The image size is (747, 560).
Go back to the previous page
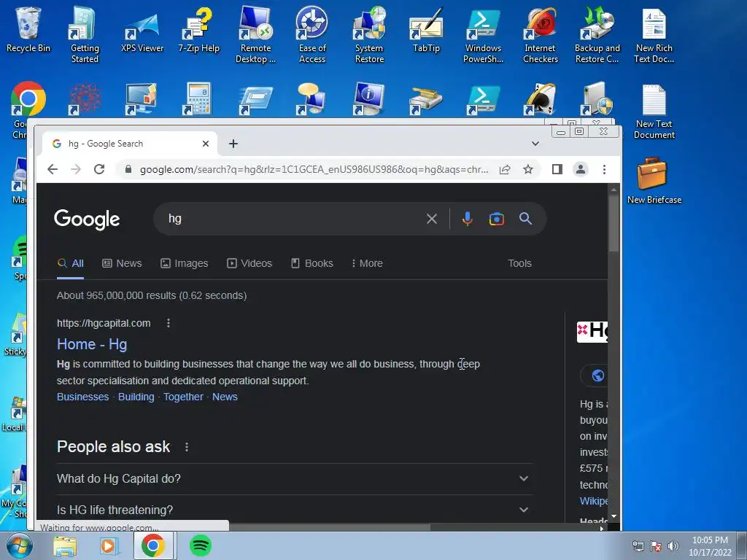53,169
